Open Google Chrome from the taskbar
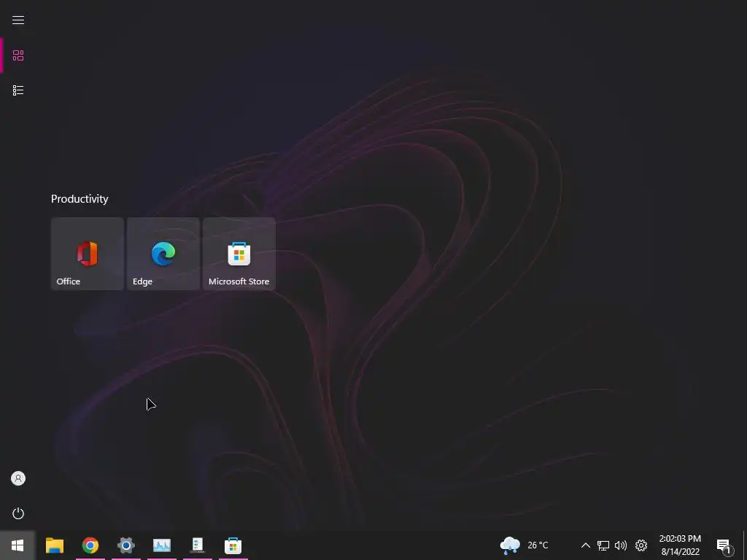 tap(90, 545)
